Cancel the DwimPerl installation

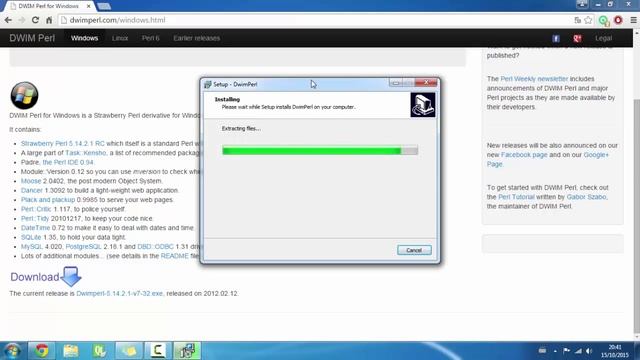tap(414, 250)
